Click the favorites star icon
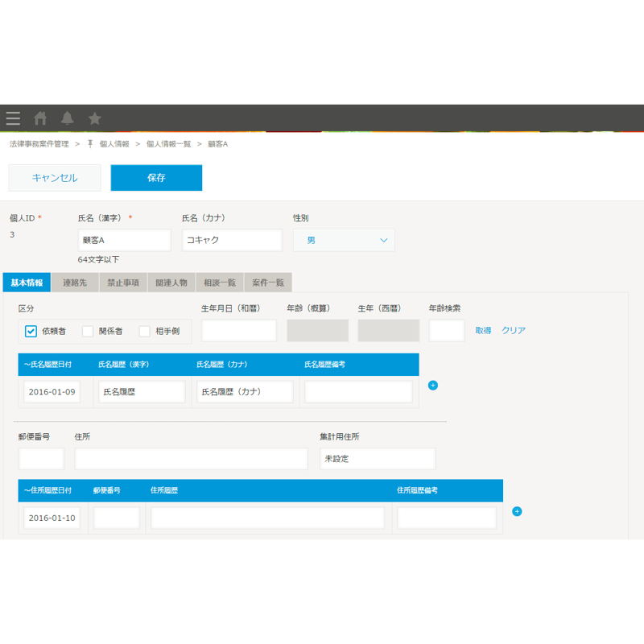 [x=95, y=118]
